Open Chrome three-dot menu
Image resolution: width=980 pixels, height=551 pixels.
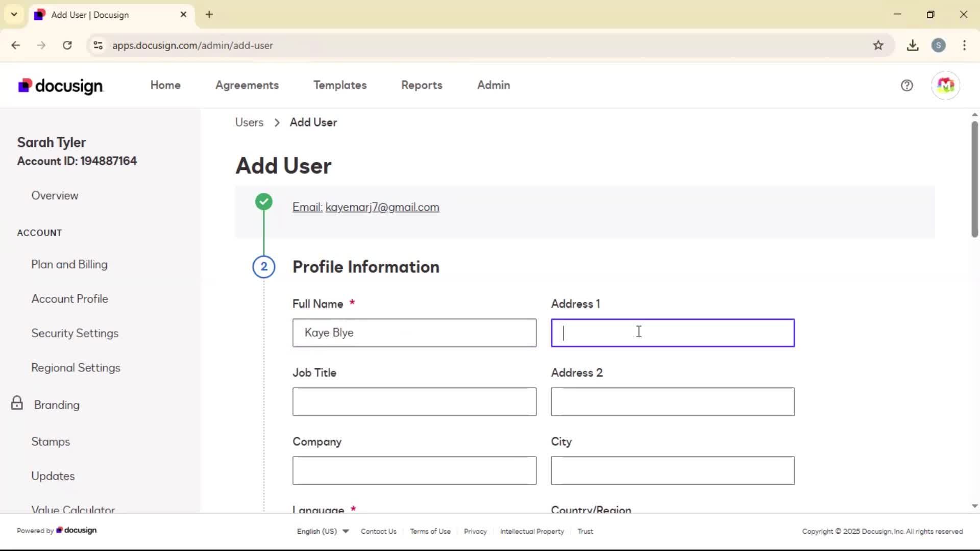(x=964, y=45)
